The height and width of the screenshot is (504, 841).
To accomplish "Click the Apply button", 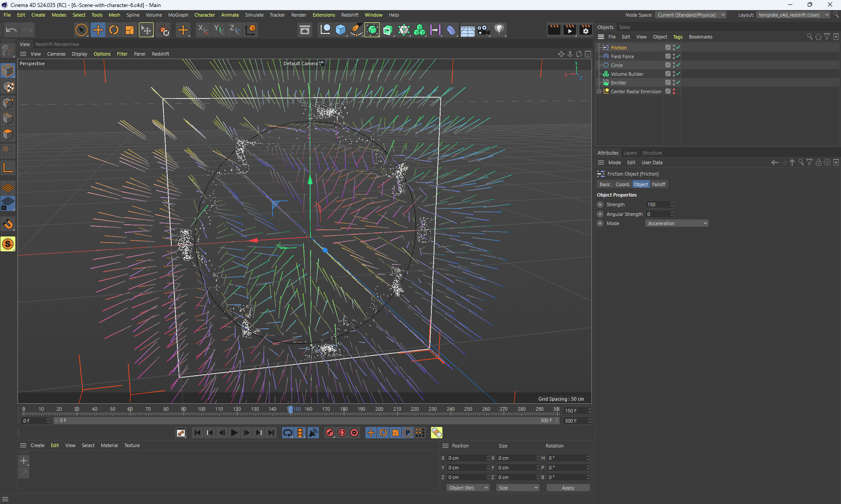I will click(x=568, y=488).
